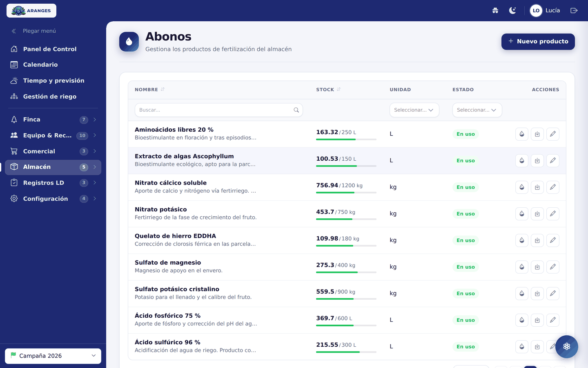This screenshot has width=588, height=368.
Task: Click droplet icon for Sulfato de magnesio
Action: tap(522, 267)
